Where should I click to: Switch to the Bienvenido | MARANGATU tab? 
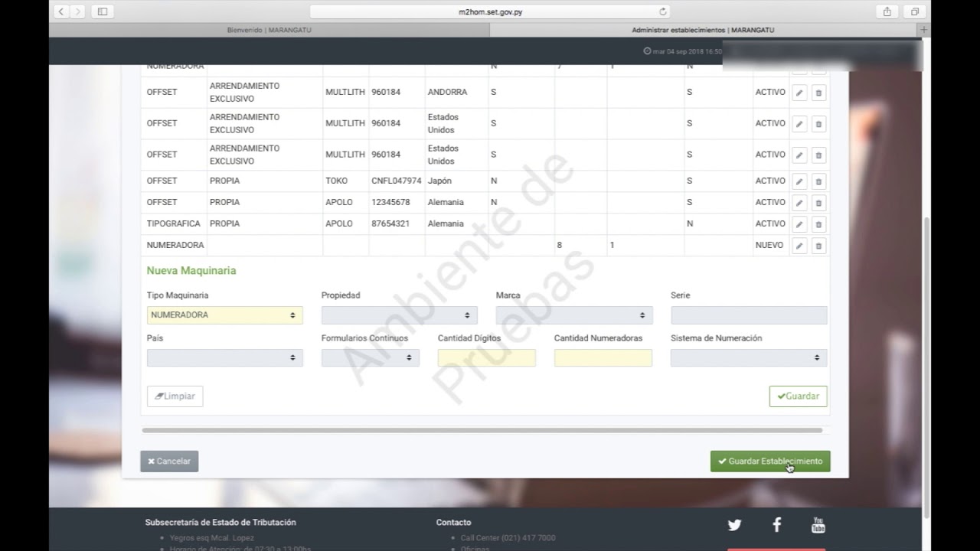[x=269, y=30]
